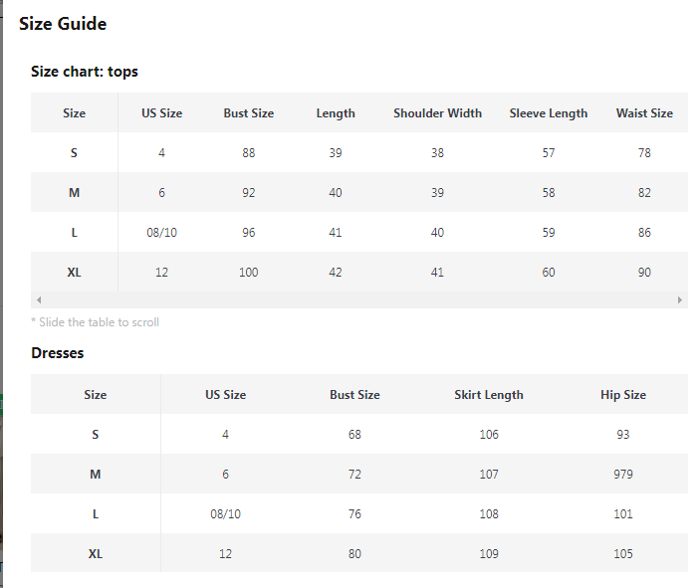
Task: Select the Shoulder Width column header
Action: tap(437, 113)
